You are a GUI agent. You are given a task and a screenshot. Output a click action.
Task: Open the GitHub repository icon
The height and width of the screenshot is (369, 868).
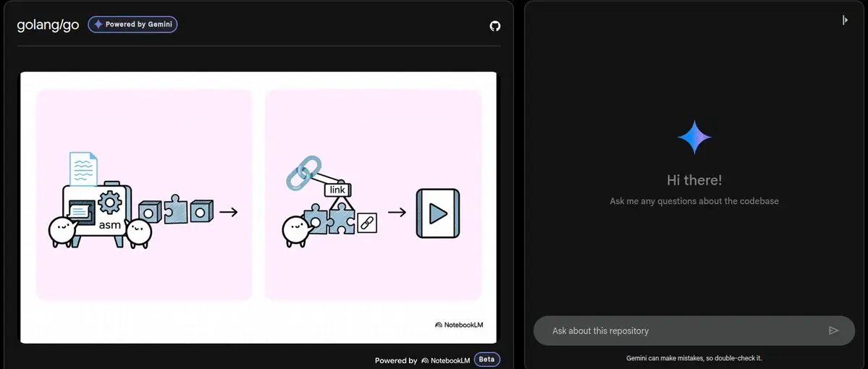[x=495, y=25]
